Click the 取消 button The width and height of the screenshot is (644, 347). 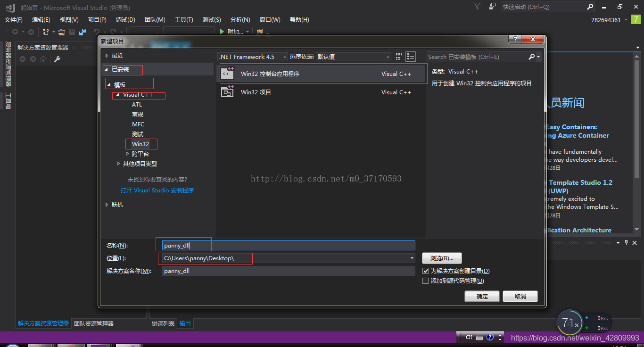tap(520, 297)
